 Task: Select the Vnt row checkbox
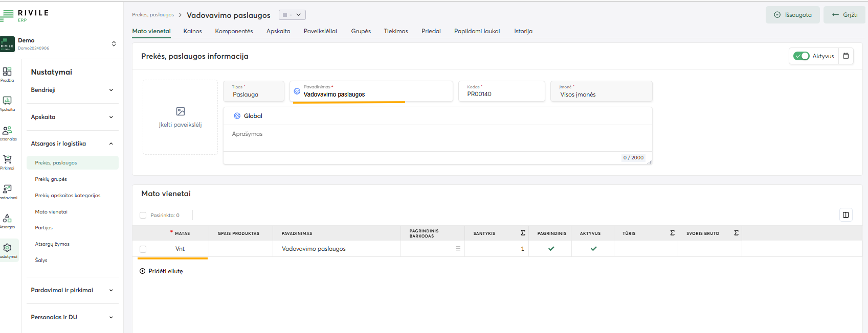pos(143,249)
